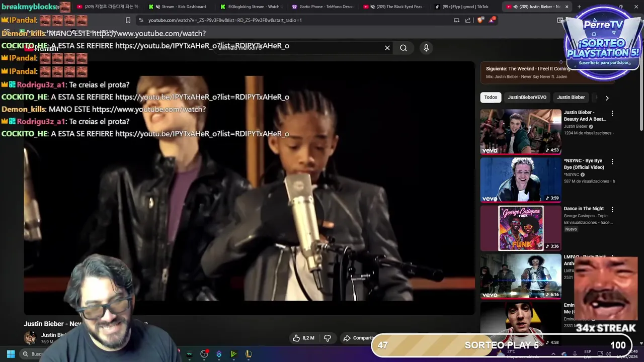
Task: Like the video with thumbs-up
Action: tap(296, 338)
